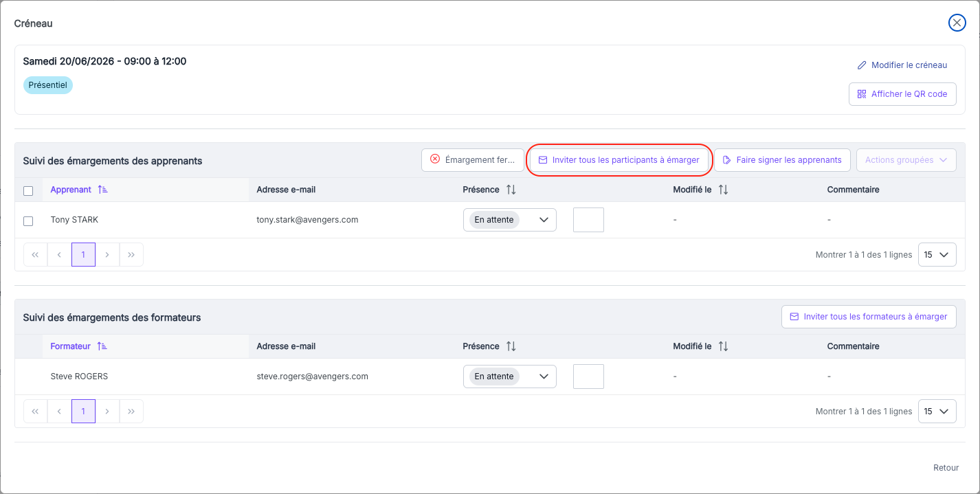Go to next page in learners table
Viewport: 980px width, 494px height.
[107, 254]
